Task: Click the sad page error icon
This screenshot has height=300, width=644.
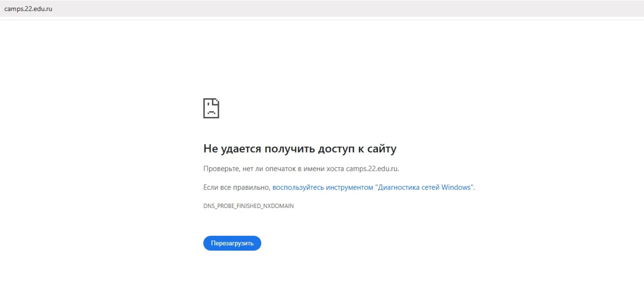Action: [x=211, y=108]
